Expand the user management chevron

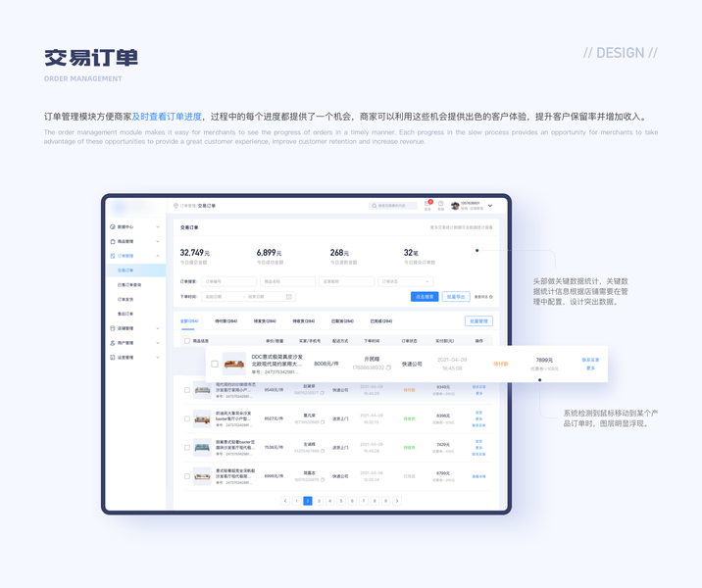point(158,343)
